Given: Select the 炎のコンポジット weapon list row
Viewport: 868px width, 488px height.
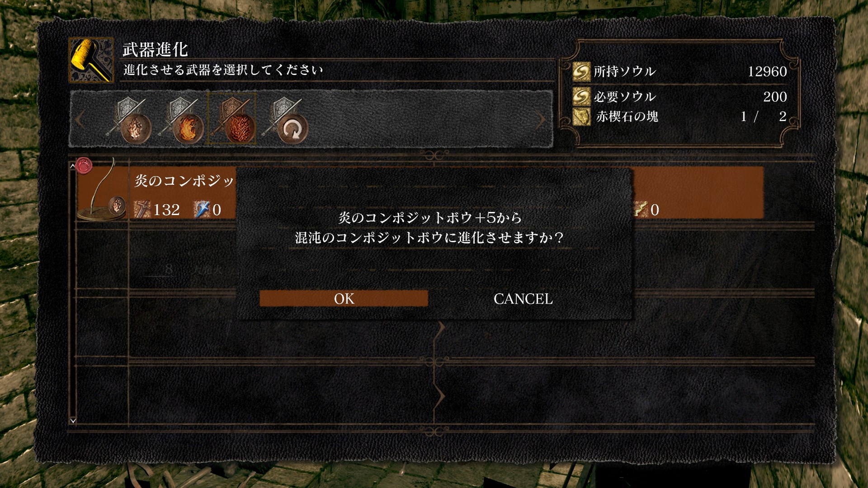Looking at the screenshot, I should pyautogui.click(x=420, y=193).
